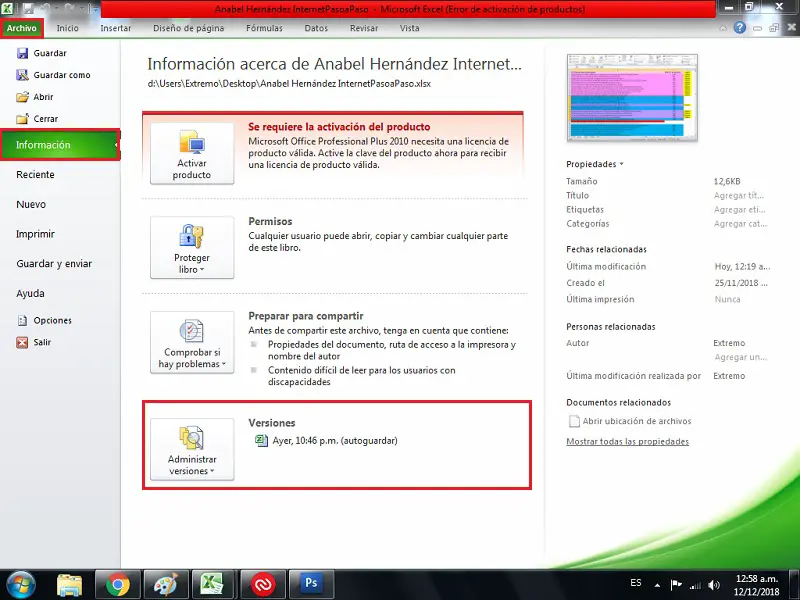Open Paint from the taskbar
800x600 pixels.
pos(166,585)
